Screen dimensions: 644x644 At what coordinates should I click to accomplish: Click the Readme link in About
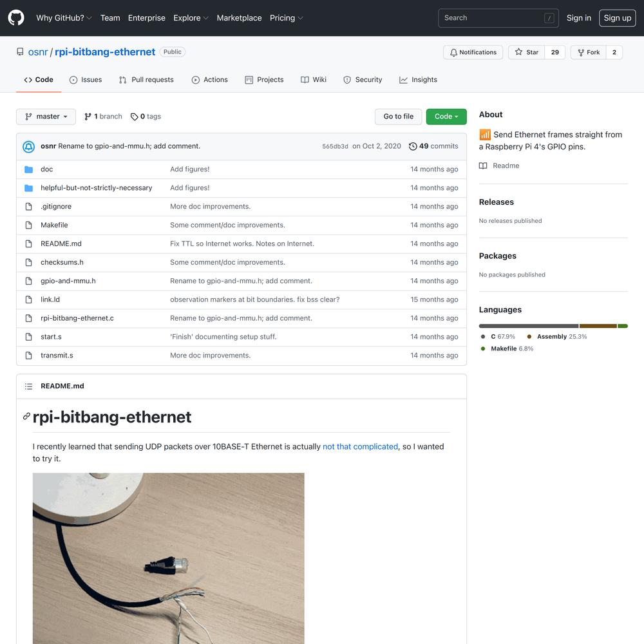499,166
